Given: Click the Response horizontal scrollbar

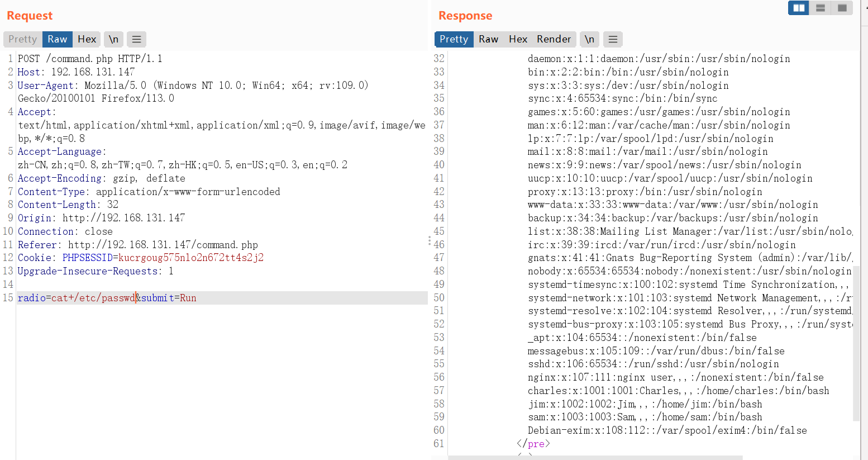Looking at the screenshot, I should coord(595,458).
